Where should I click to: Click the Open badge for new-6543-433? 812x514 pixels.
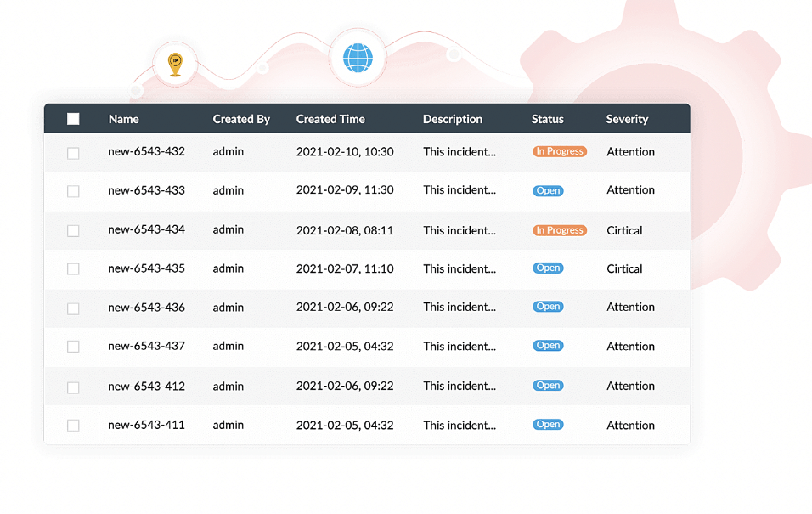[x=548, y=190]
